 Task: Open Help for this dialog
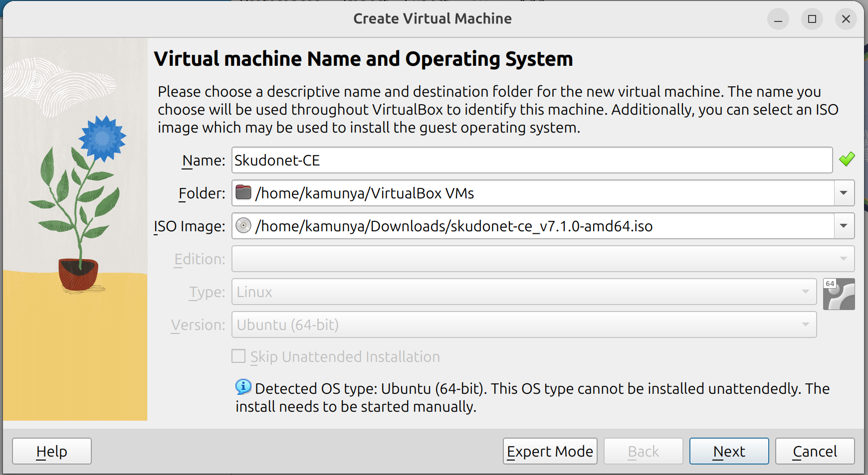pyautogui.click(x=51, y=451)
